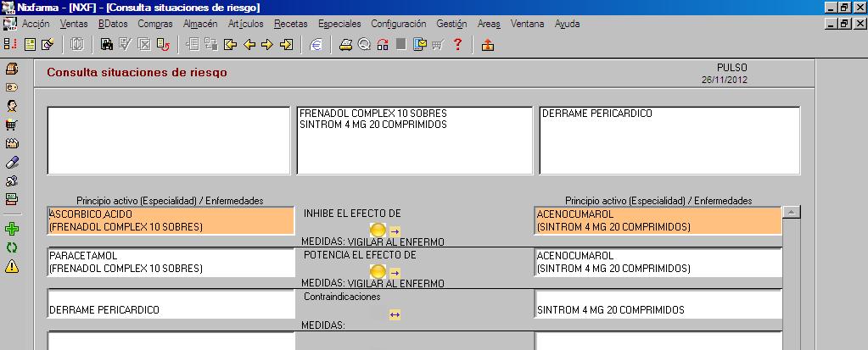868x350 pixels.
Task: Open the Ventas menu
Action: pos(74,24)
